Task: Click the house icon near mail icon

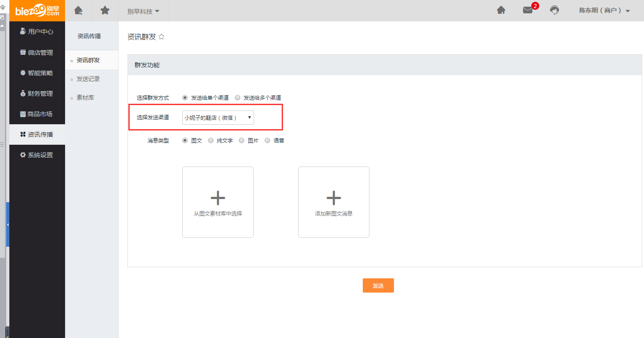Action: pyautogui.click(x=501, y=10)
